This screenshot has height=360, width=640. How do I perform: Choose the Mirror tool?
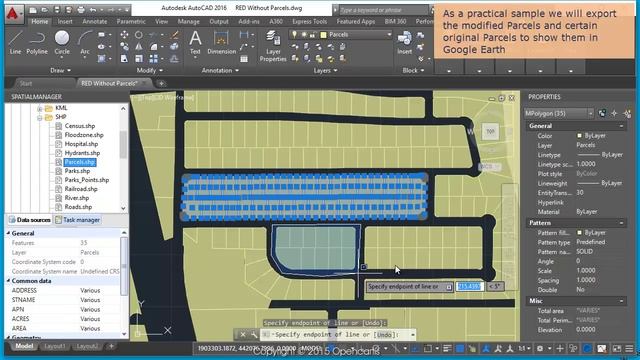coord(139,47)
